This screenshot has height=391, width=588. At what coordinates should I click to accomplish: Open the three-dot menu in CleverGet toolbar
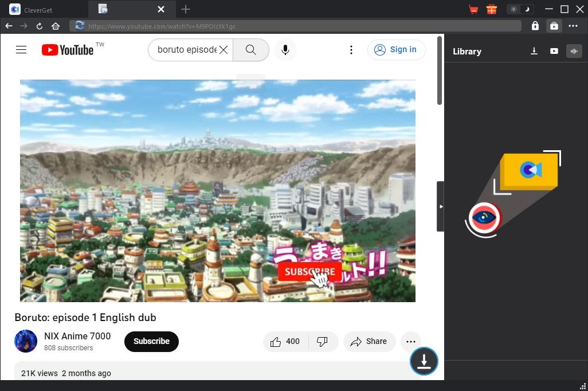click(x=573, y=26)
